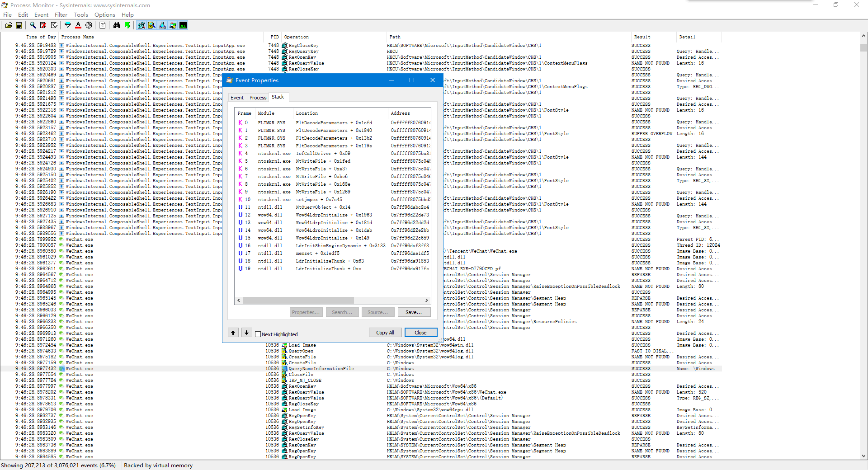Open Highlight settings via red A icon
Viewport: 868px width, 470px height.
pos(78,25)
